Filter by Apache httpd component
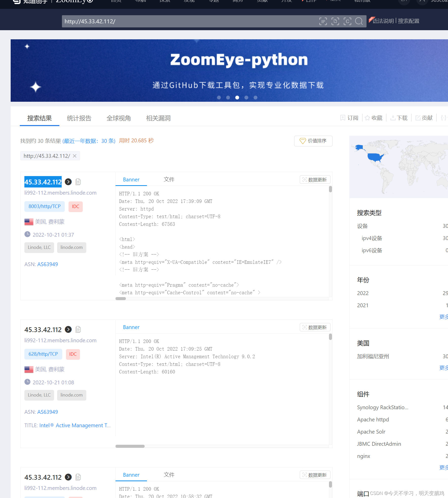This screenshot has height=498, width=448. click(373, 420)
